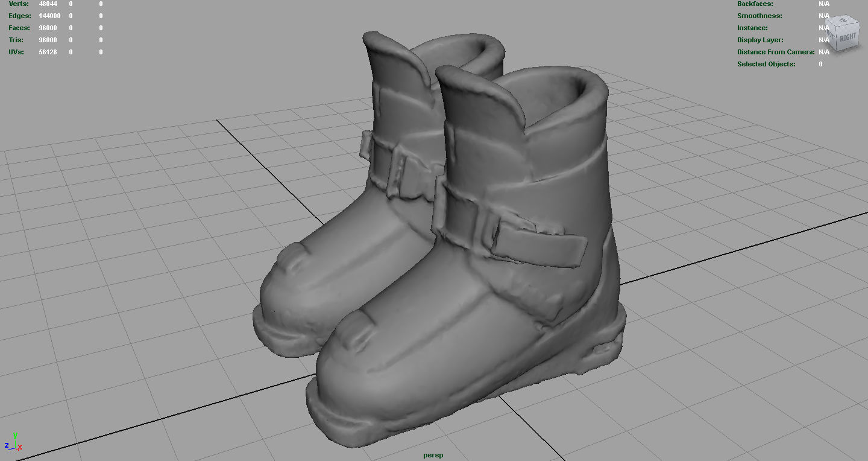Screen dimensions: 868x461
Task: Click the Verts: label in the HUD
Action: coord(19,4)
